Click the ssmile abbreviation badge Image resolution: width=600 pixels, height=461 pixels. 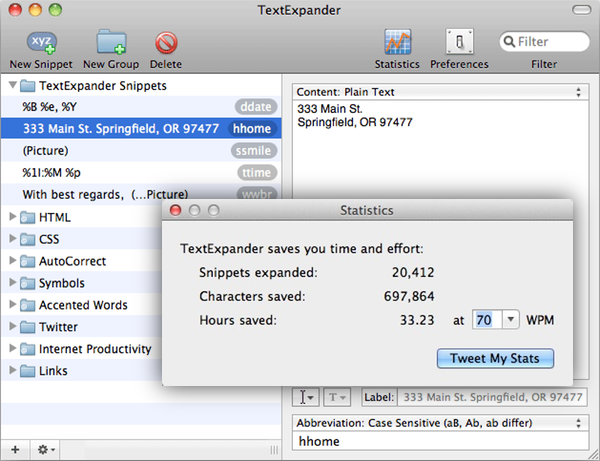(x=254, y=151)
